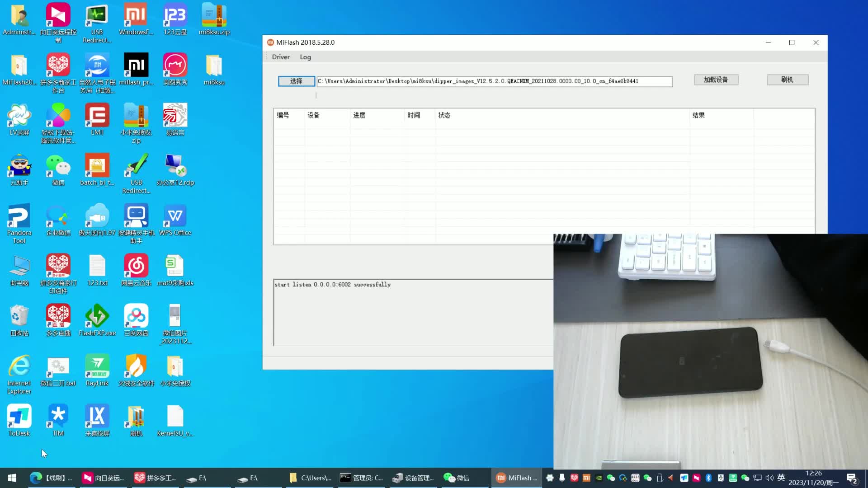Switch to the 管理员 command prompt taskbar item
868x488 pixels.
(x=361, y=478)
